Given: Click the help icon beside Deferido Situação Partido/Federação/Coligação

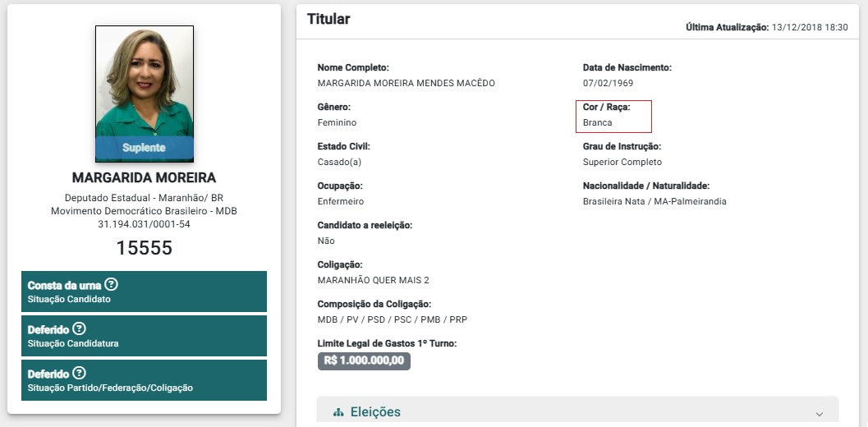Looking at the screenshot, I should click(x=79, y=374).
